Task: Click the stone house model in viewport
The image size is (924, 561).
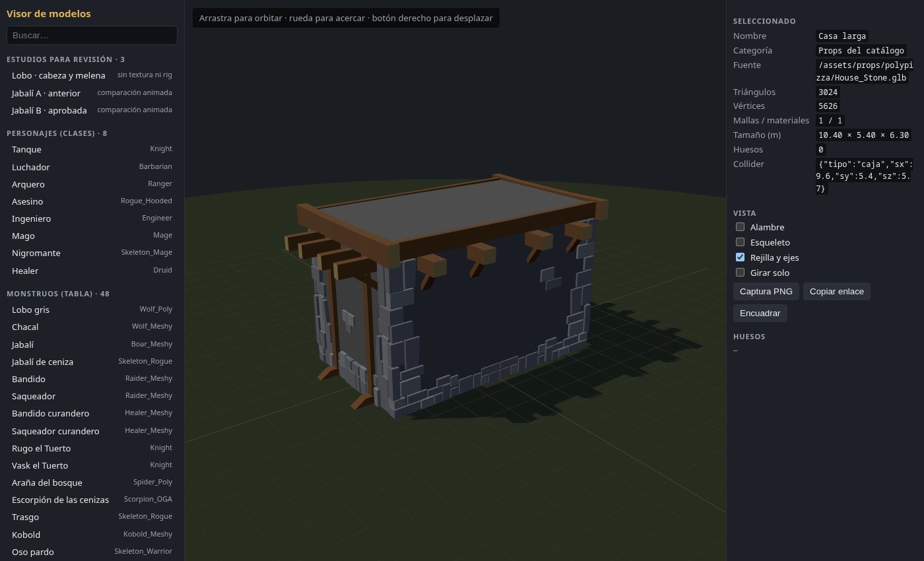Action: (x=455, y=297)
